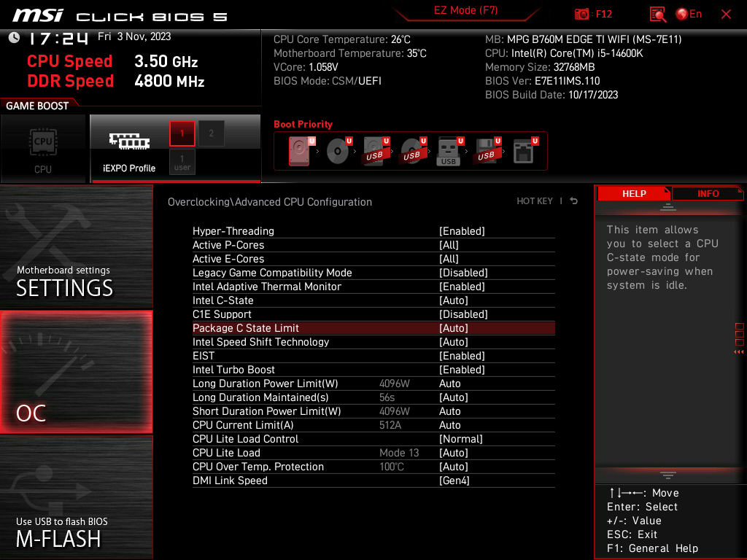The width and height of the screenshot is (747, 560).
Task: Select iEXPO user profile 1
Action: (182, 162)
